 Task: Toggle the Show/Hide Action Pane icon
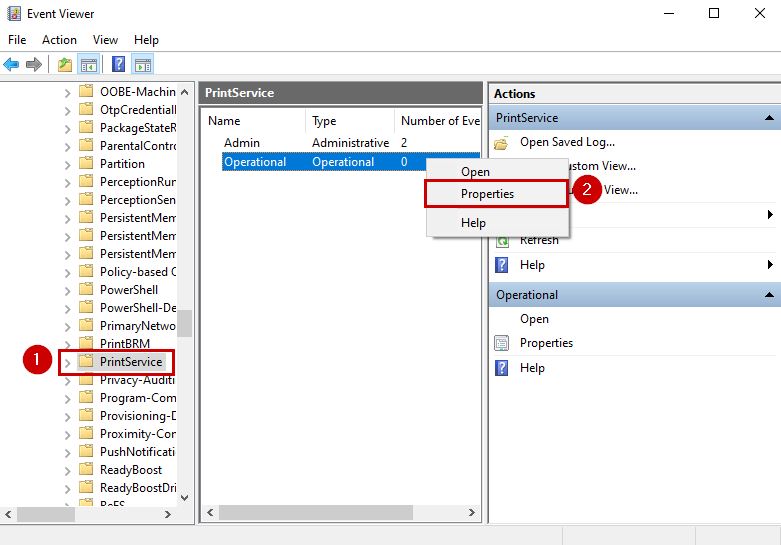(x=143, y=64)
